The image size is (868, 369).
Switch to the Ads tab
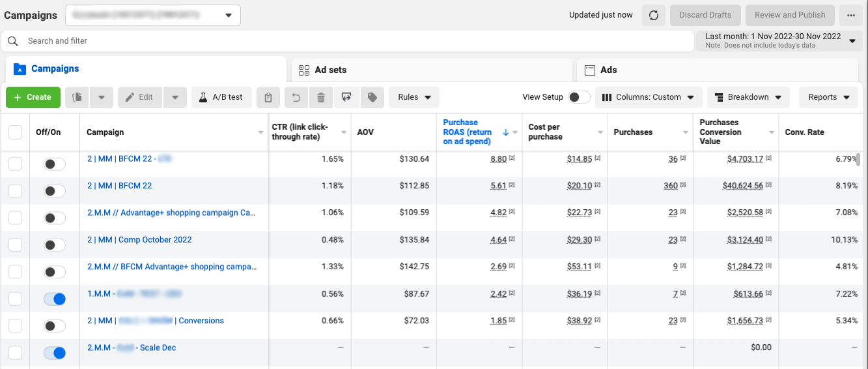(608, 70)
